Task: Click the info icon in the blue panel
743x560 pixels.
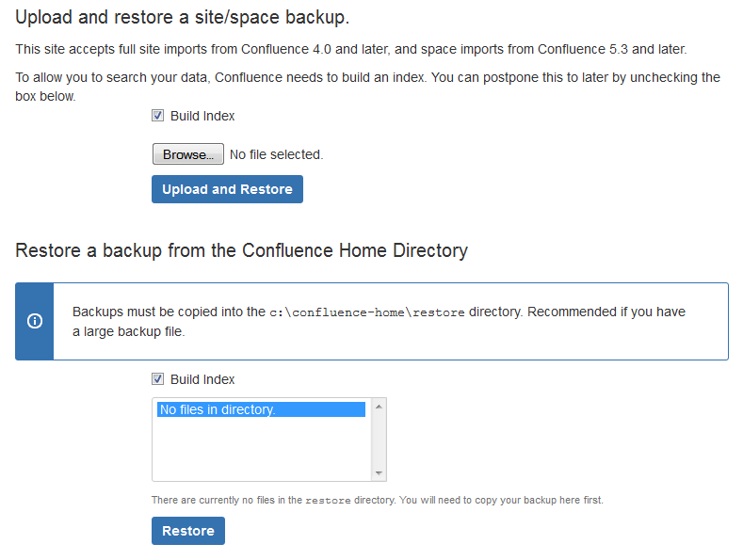Action: click(x=35, y=321)
